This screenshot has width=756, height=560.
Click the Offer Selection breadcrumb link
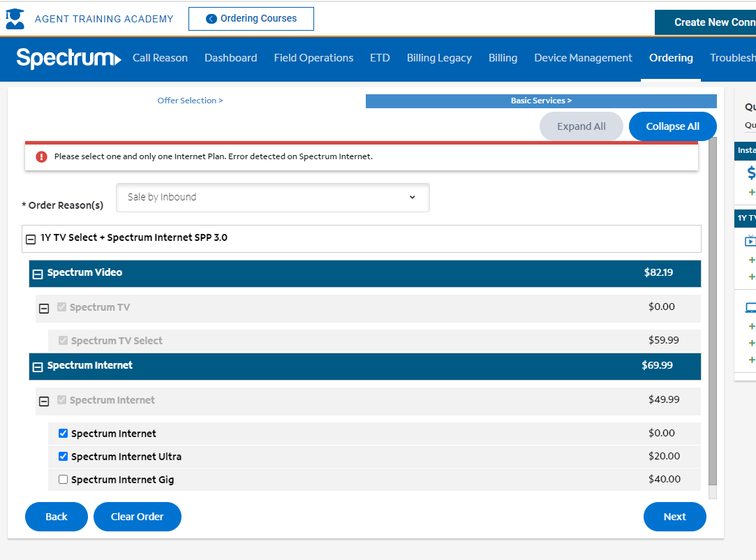190,101
